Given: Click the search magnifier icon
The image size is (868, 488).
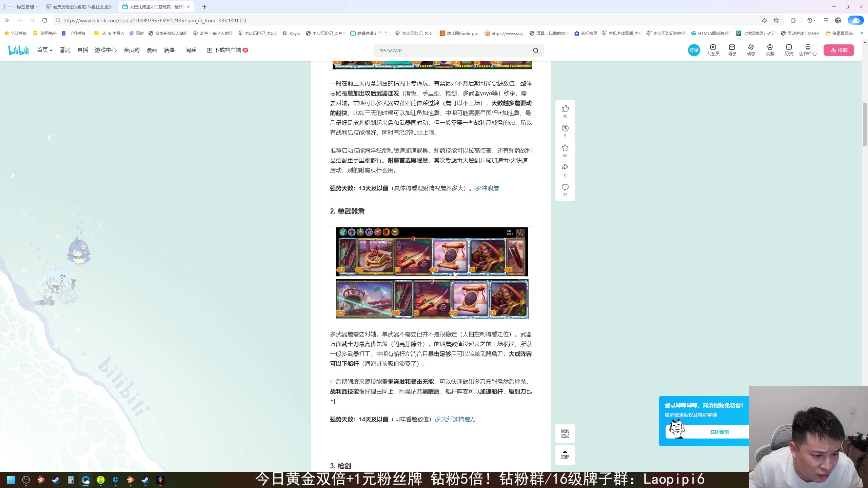Looking at the screenshot, I should [536, 50].
